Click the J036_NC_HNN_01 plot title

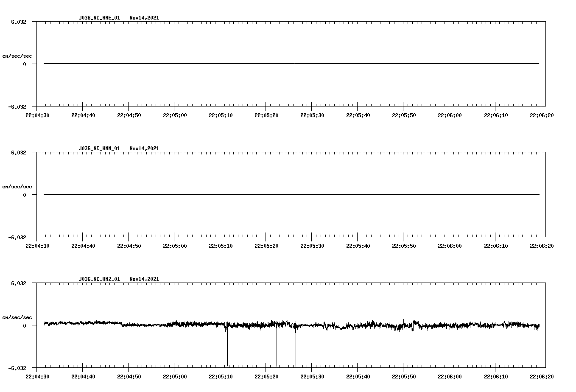click(99, 148)
